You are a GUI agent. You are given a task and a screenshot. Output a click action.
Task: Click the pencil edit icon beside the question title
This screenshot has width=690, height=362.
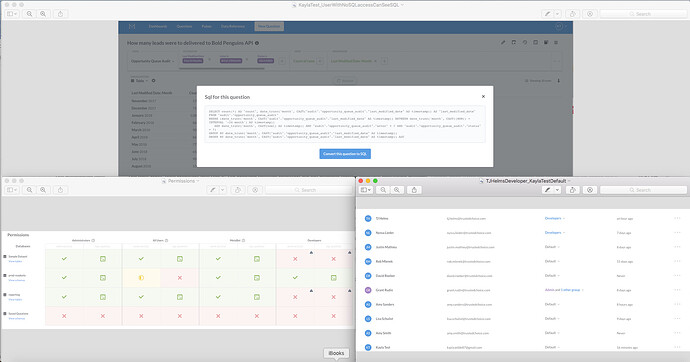click(503, 43)
